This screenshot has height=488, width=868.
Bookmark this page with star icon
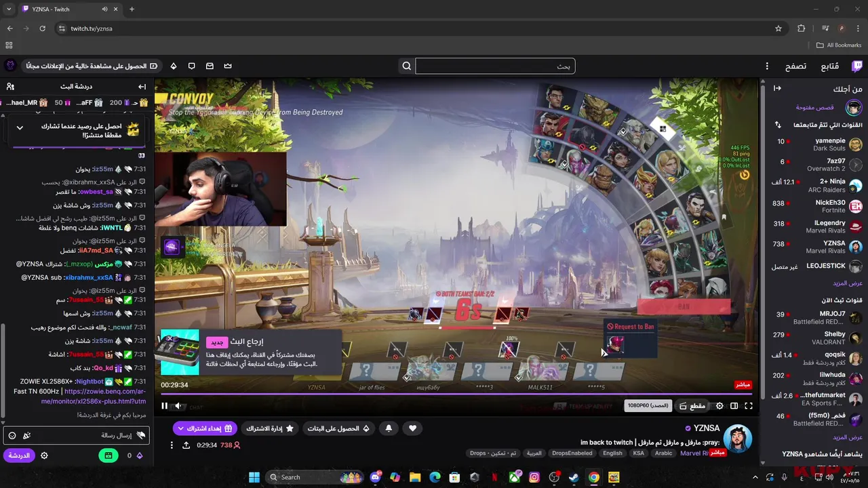point(778,28)
